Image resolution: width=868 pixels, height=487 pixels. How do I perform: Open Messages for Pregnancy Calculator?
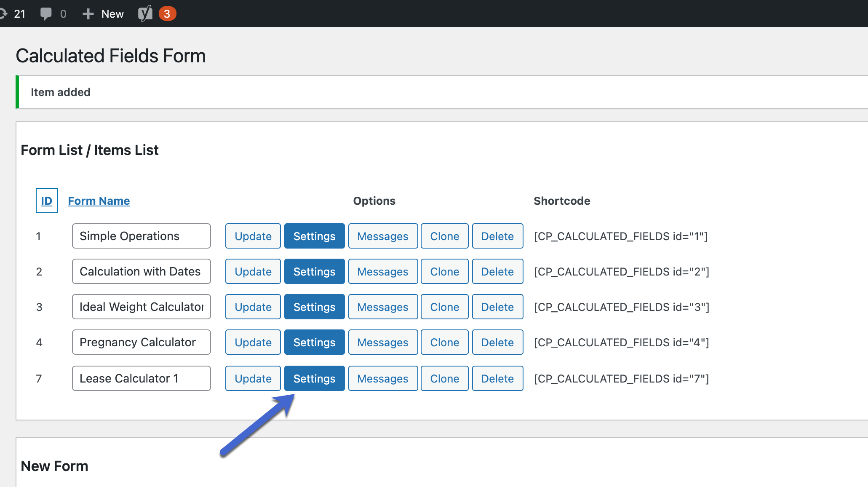(x=382, y=342)
